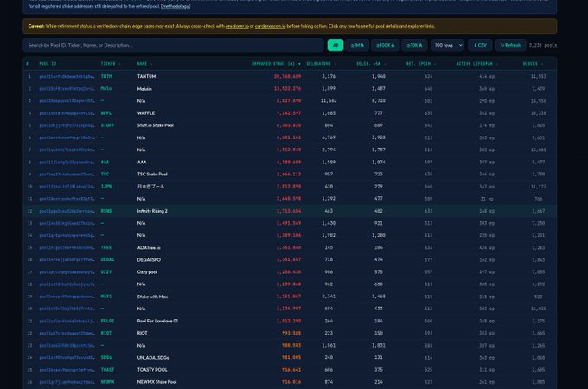Viewport: 588px width, 389px height.
Task: Select the All filter button
Action: coord(336,45)
